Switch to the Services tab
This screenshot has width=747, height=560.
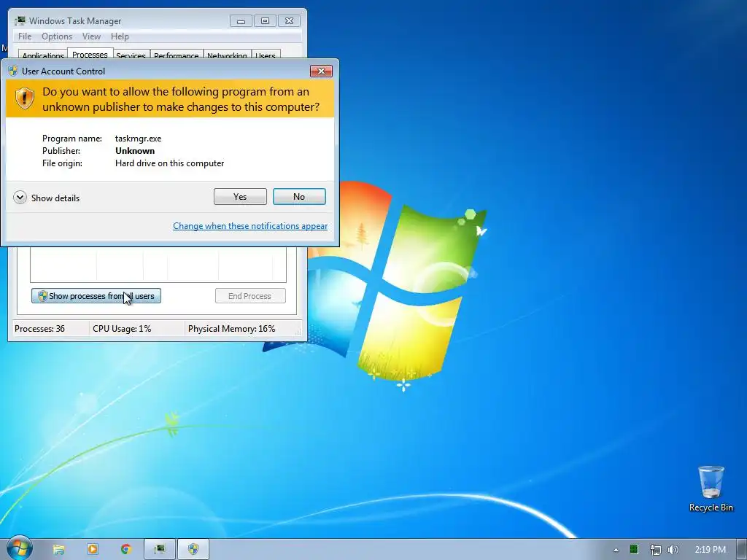pyautogui.click(x=131, y=55)
